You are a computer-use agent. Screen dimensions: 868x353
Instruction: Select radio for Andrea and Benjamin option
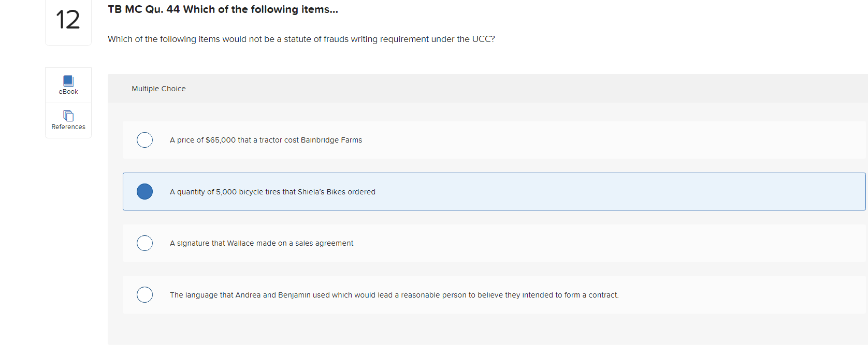tap(144, 295)
